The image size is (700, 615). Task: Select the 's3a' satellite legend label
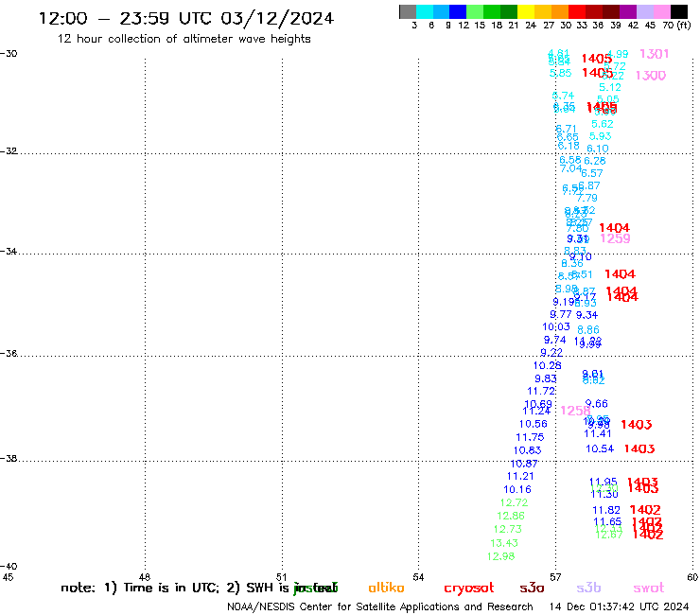tap(532, 588)
